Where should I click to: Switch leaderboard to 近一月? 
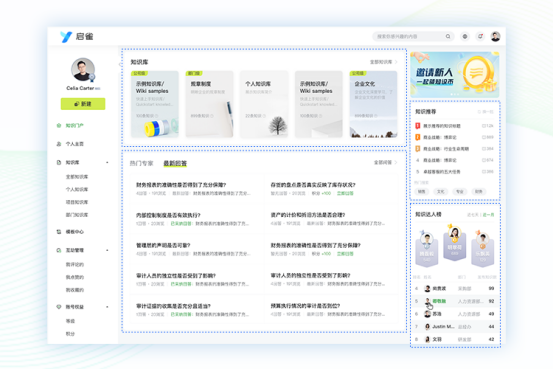click(x=488, y=214)
